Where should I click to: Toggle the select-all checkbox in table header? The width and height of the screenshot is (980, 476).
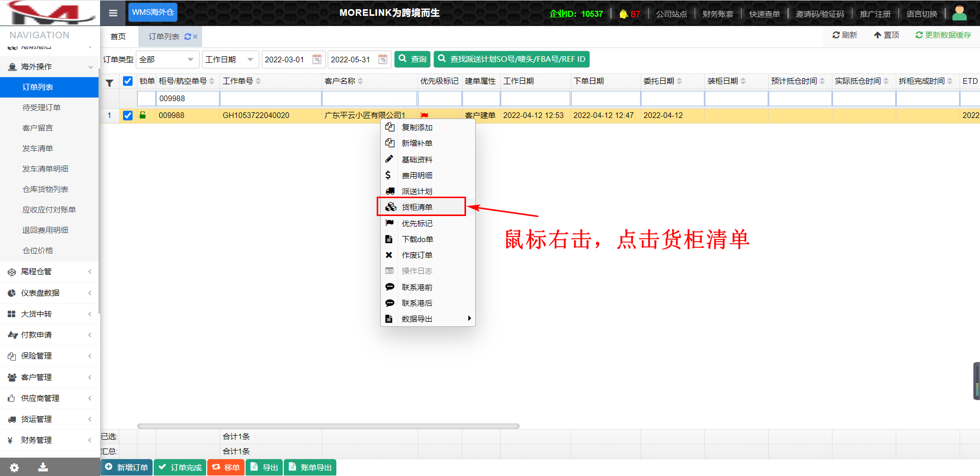coord(128,81)
